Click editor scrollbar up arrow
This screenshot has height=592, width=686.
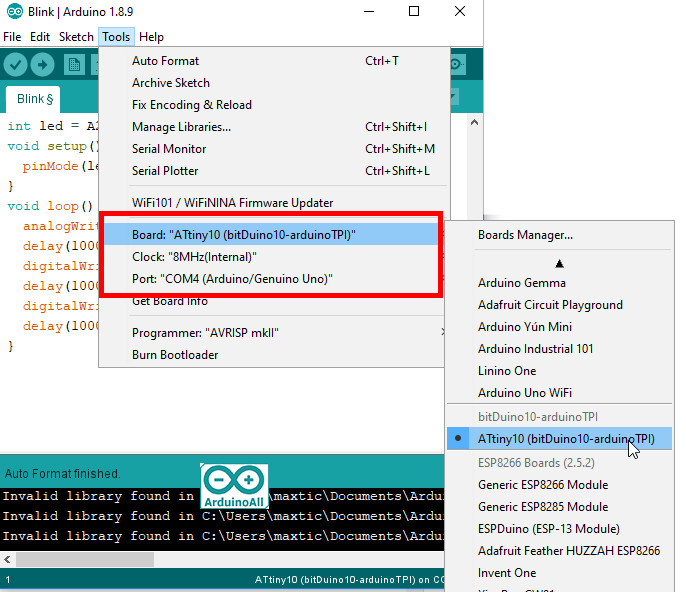click(474, 123)
